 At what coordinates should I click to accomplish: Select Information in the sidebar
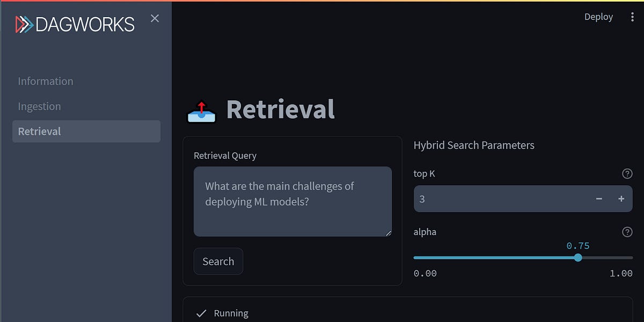pos(45,80)
